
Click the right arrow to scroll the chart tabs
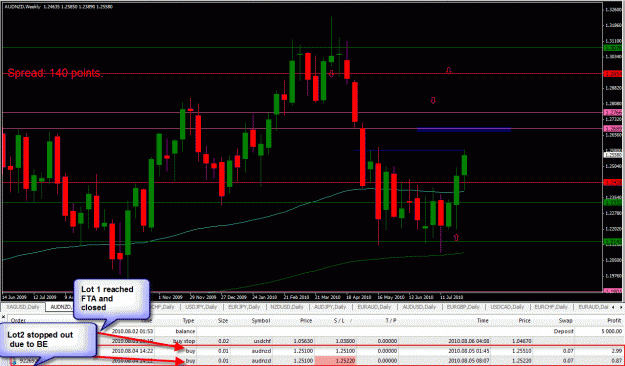pos(621,307)
